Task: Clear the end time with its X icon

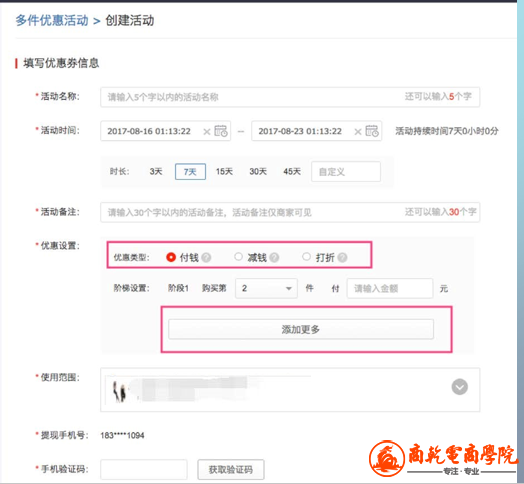Action: click(358, 132)
